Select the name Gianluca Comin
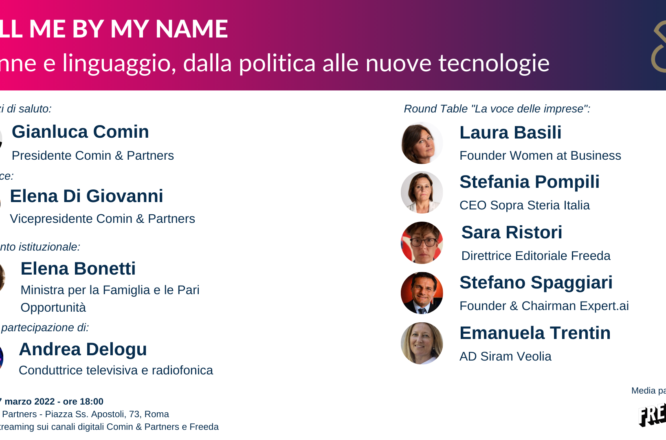 point(80,132)
